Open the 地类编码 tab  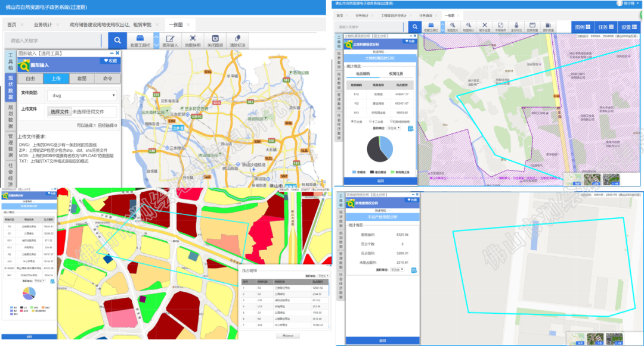click(363, 74)
